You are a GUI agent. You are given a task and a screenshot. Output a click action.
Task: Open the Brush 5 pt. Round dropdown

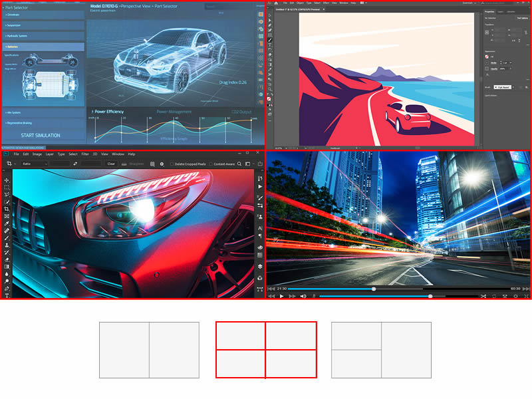[x=504, y=86]
